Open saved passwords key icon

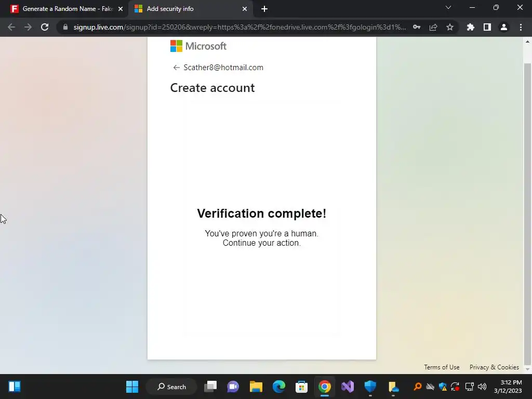(417, 27)
